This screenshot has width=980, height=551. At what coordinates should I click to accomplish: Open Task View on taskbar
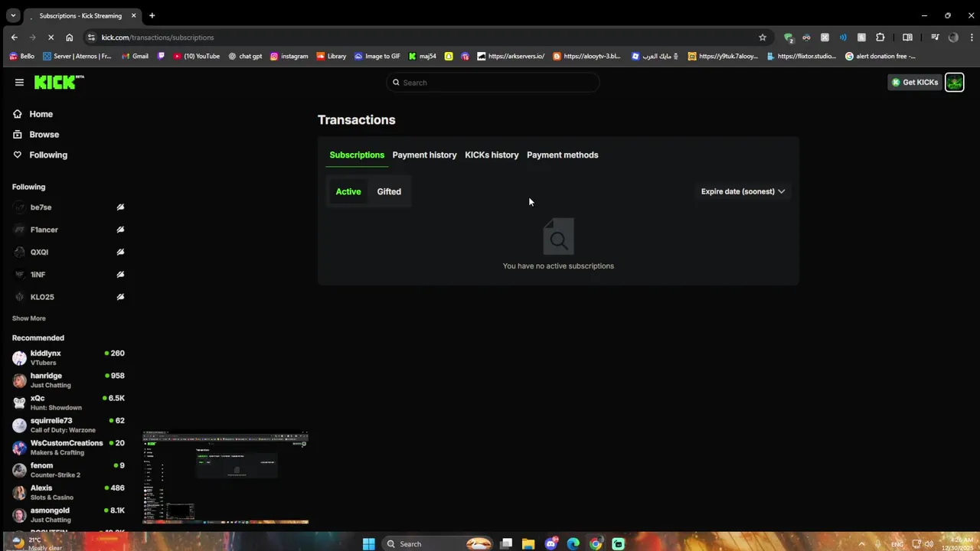coord(506,544)
